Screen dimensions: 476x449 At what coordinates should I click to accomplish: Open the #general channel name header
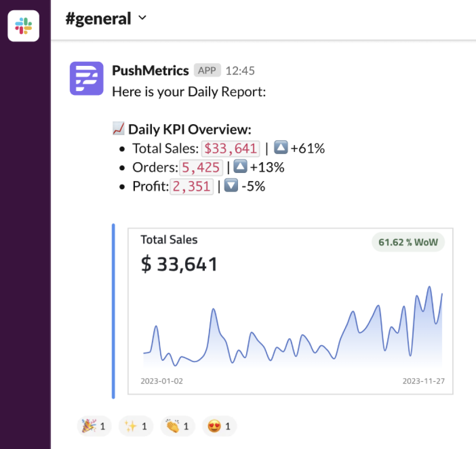coord(98,19)
